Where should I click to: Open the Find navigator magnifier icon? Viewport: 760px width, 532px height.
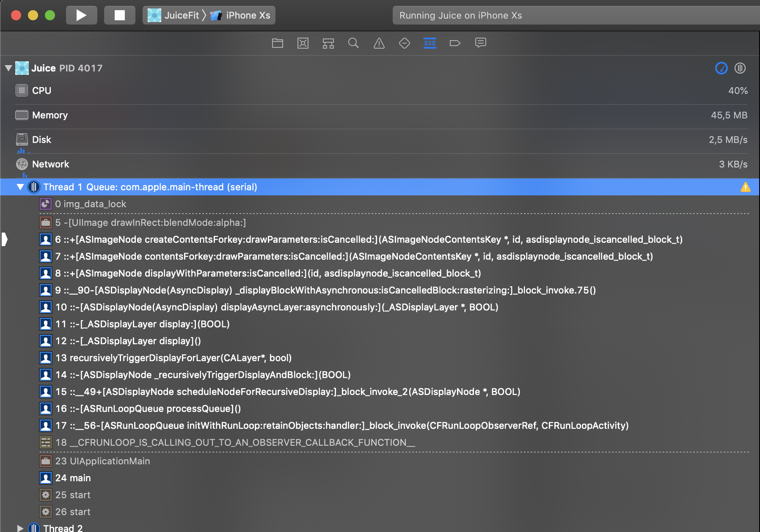353,43
